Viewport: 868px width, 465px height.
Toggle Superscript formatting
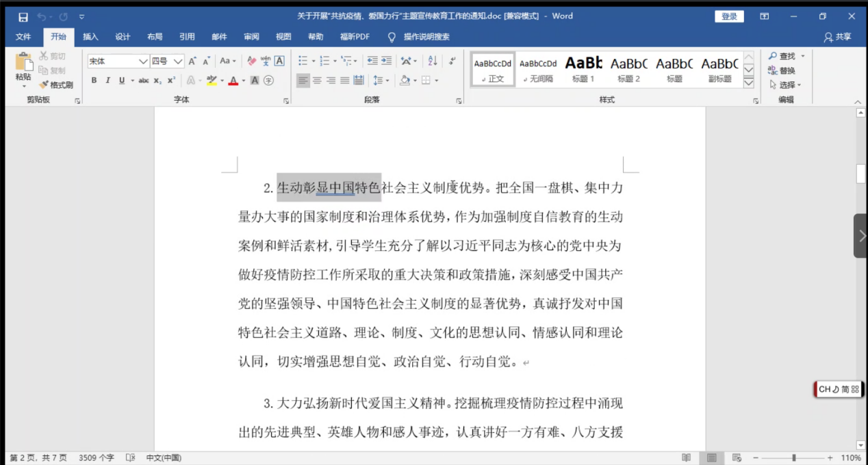point(171,80)
